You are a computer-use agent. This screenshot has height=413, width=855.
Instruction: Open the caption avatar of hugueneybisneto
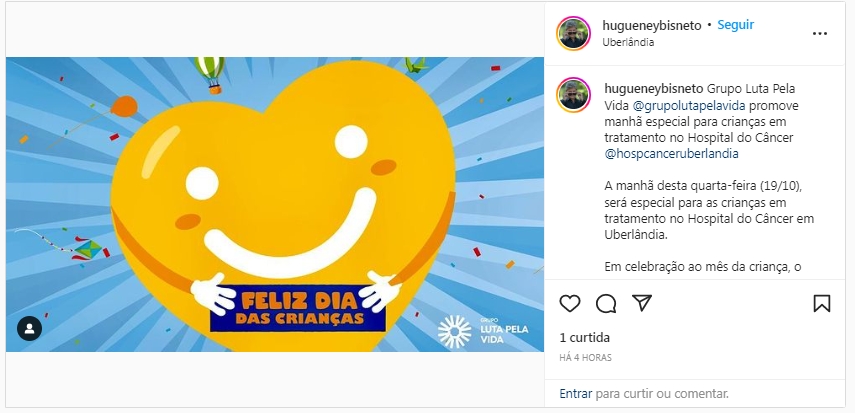pyautogui.click(x=573, y=94)
